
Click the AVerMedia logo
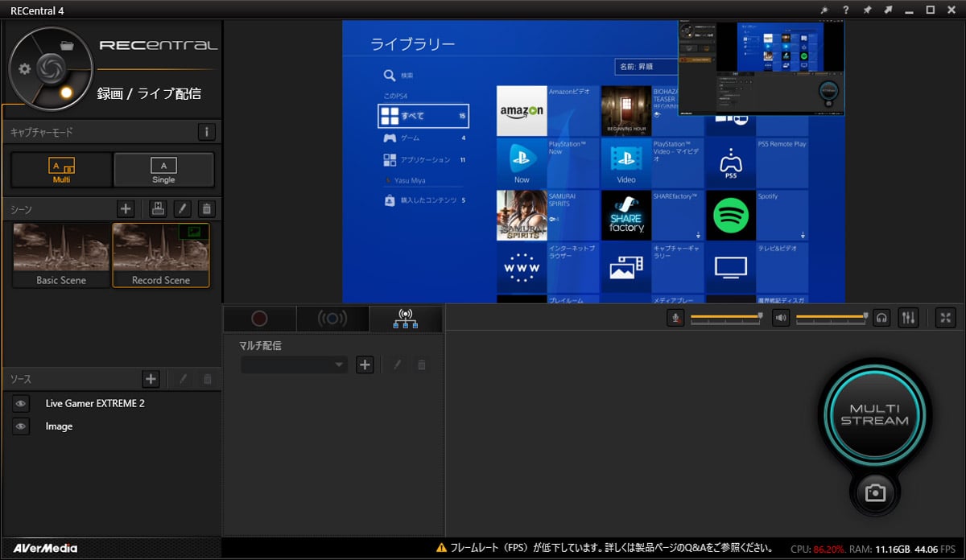coord(45,548)
